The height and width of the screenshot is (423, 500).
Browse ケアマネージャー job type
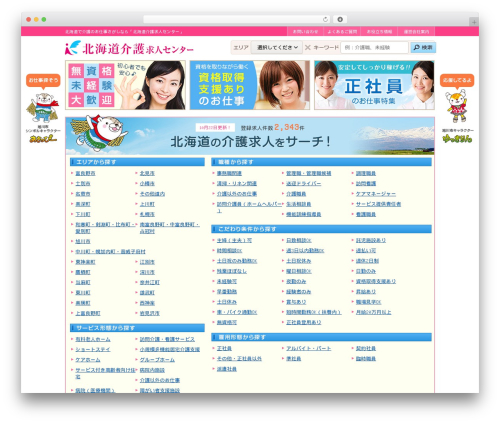click(376, 194)
